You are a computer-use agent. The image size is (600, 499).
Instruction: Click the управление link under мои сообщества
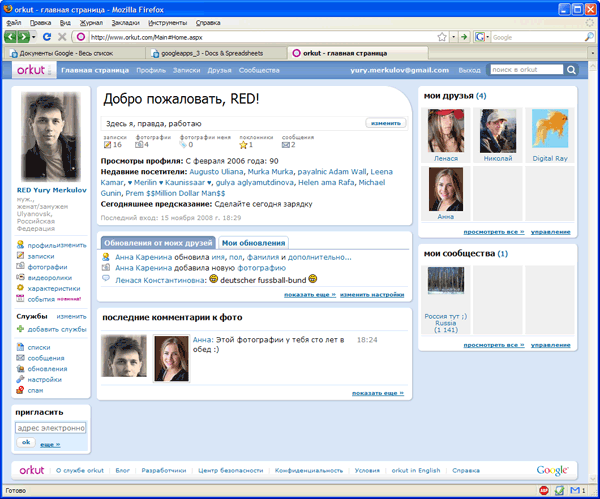coord(550,345)
